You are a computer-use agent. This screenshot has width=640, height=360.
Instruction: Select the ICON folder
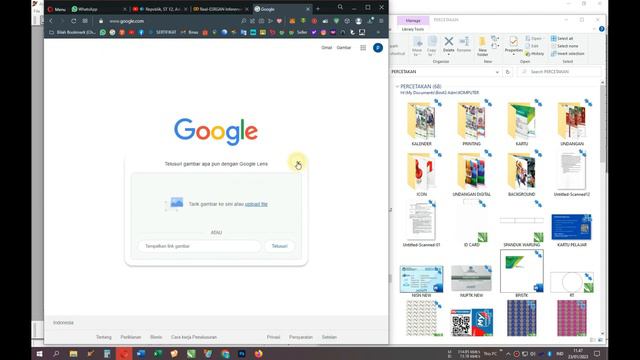pos(421,174)
